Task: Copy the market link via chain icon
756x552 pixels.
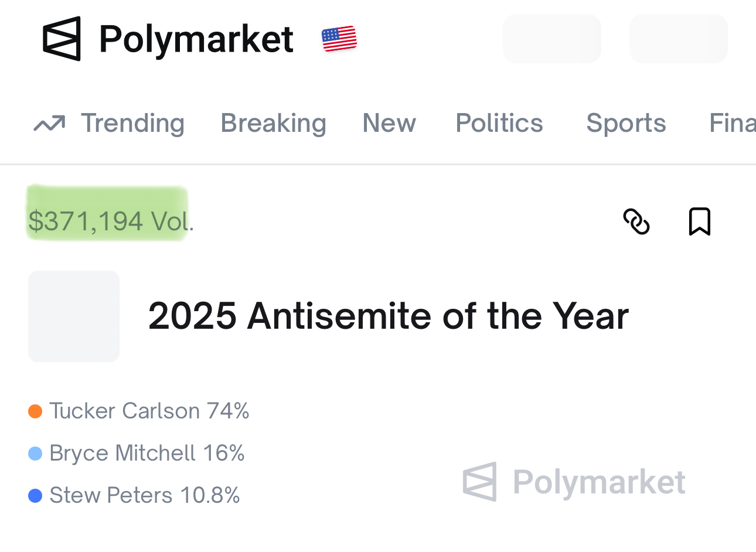Action: [636, 222]
